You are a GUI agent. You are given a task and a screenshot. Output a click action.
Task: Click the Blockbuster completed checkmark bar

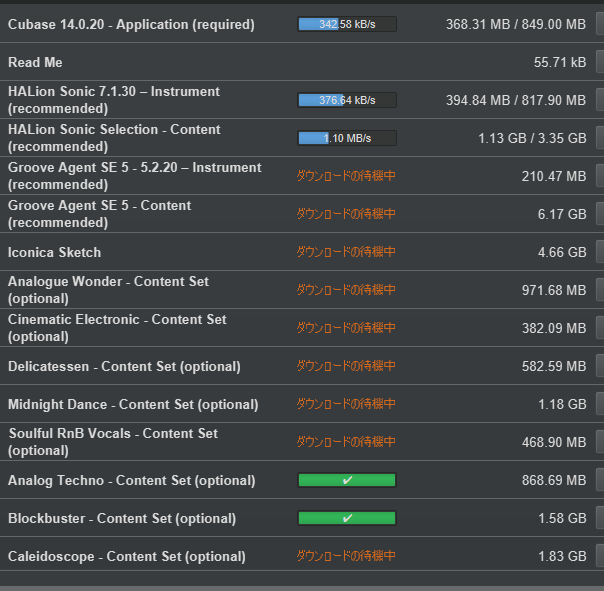coord(347,518)
